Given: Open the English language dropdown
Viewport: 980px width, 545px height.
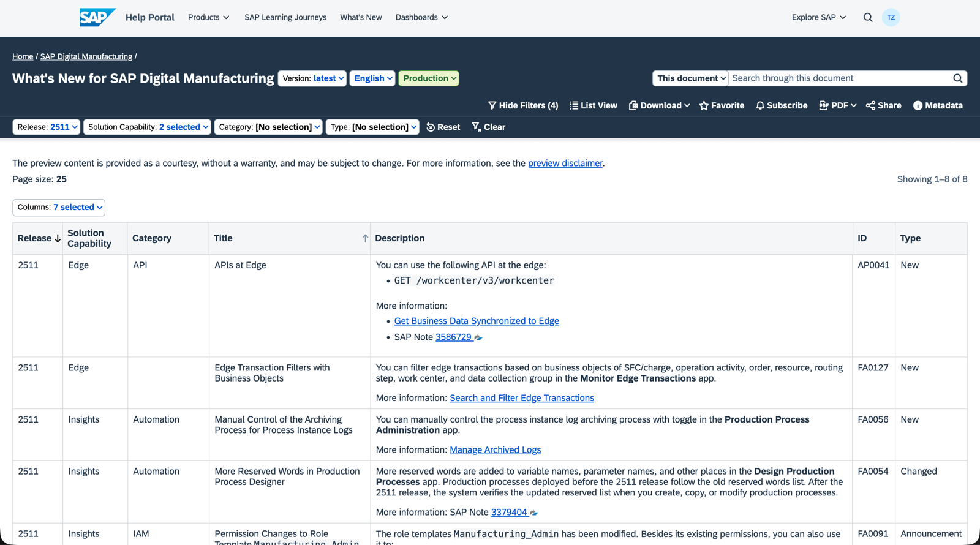Looking at the screenshot, I should tap(372, 78).
